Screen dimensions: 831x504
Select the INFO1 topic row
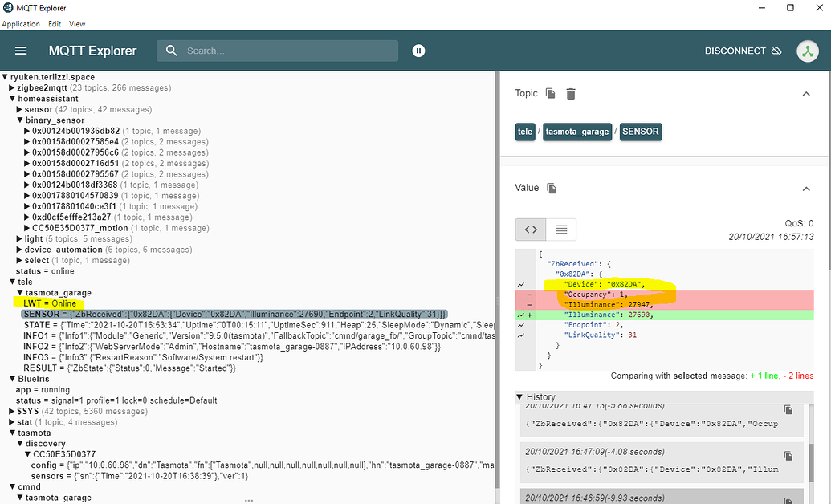pyautogui.click(x=259, y=336)
